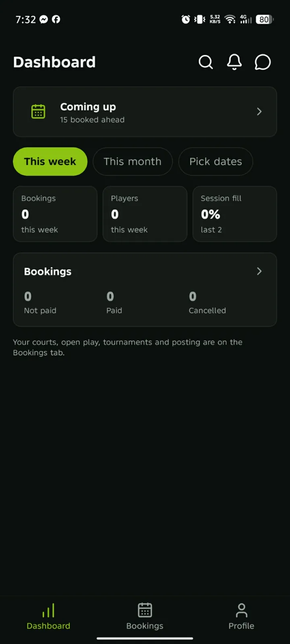Tap the system home gesture bar

tap(145, 638)
